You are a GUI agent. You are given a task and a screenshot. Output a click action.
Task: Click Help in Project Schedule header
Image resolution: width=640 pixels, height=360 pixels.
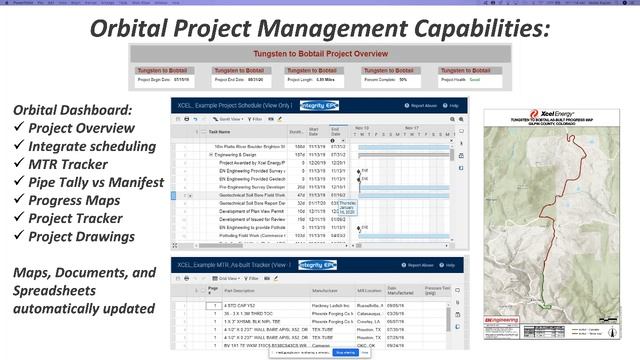(451, 106)
